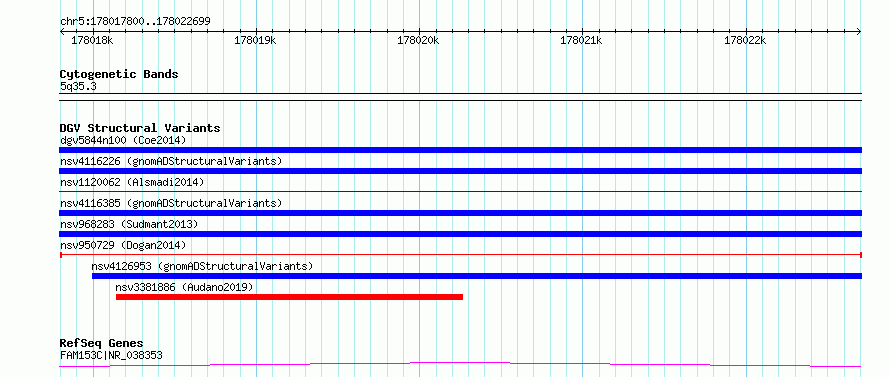This screenshot has width=890, height=377.
Task: Select the blue bar under nsv968283
Action: pyautogui.click(x=460, y=234)
